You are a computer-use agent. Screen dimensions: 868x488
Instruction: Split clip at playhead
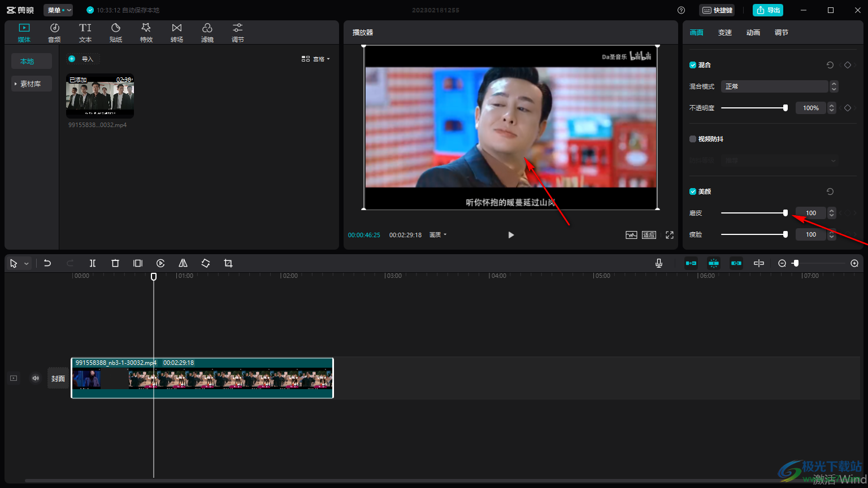(93, 263)
